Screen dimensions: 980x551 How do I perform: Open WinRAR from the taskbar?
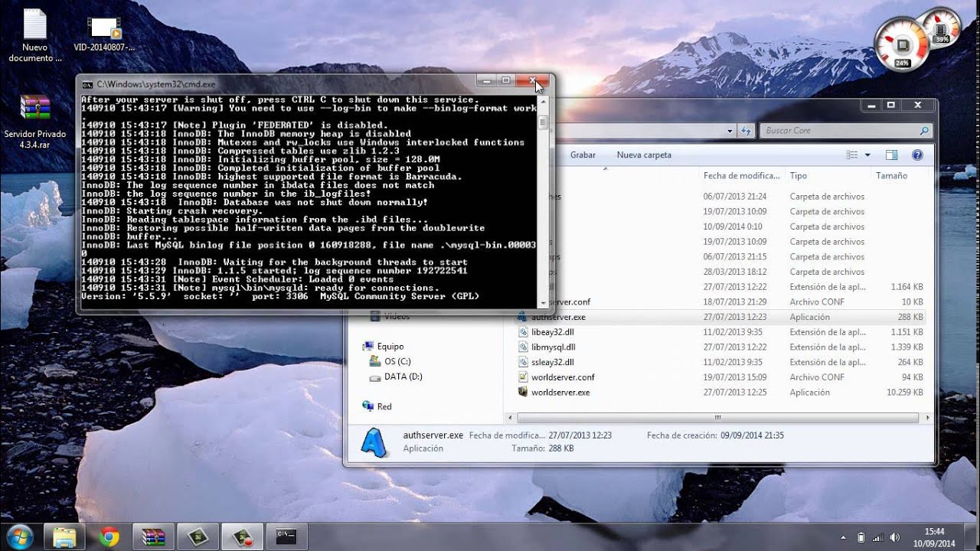[154, 536]
